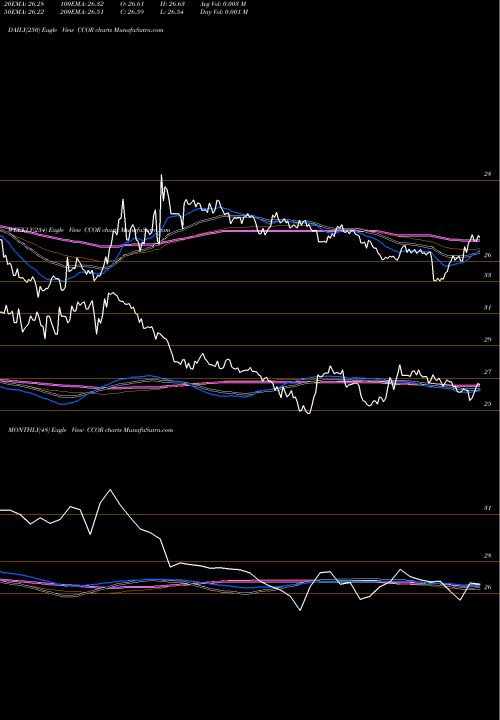Click the open price O: 26.61
This screenshot has width=500, height=720.
[132, 4]
